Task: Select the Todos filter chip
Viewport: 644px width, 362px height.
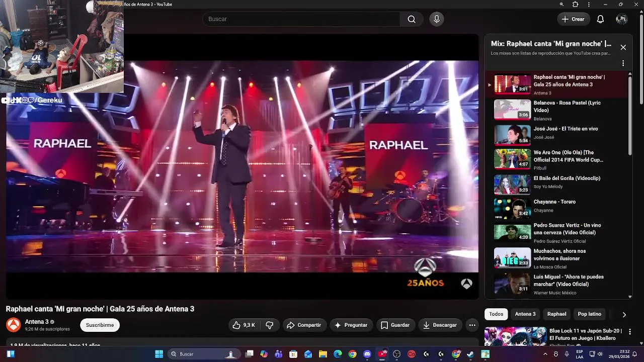Action: click(496, 314)
